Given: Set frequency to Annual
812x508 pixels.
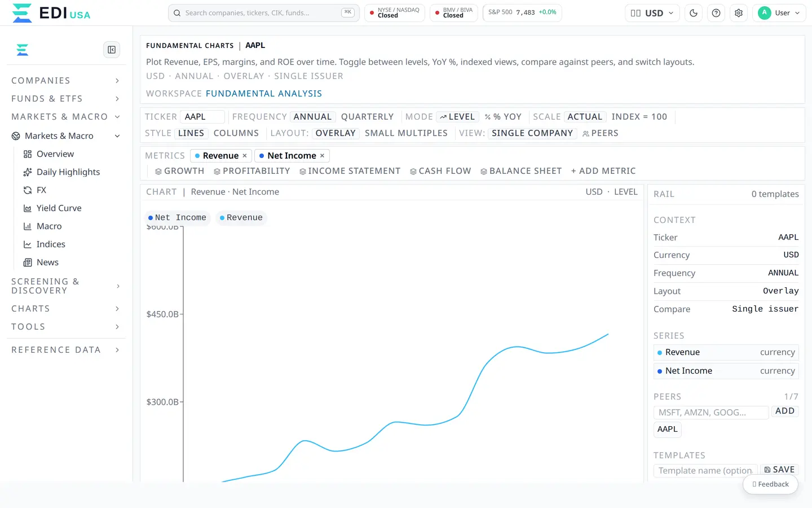Looking at the screenshot, I should pos(312,117).
